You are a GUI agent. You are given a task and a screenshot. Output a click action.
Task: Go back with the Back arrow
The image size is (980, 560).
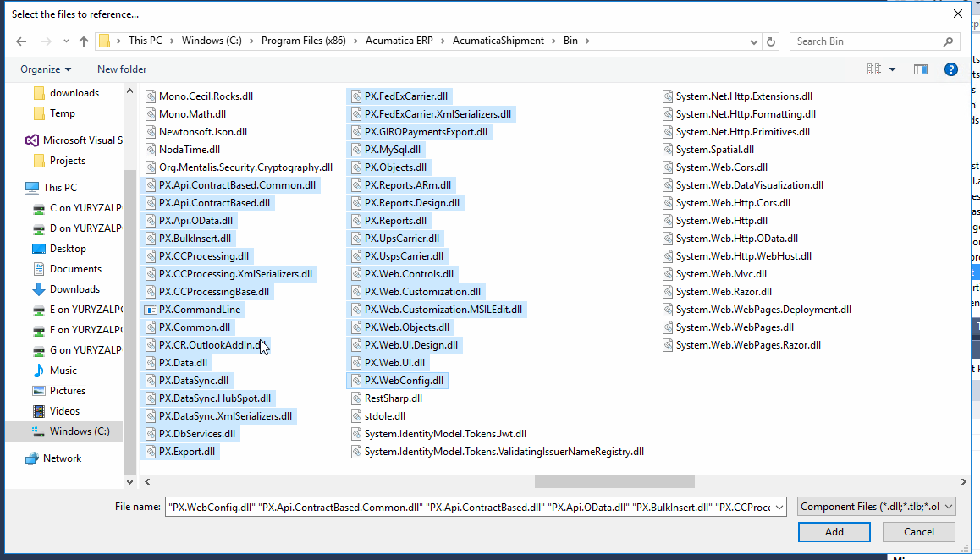click(21, 41)
